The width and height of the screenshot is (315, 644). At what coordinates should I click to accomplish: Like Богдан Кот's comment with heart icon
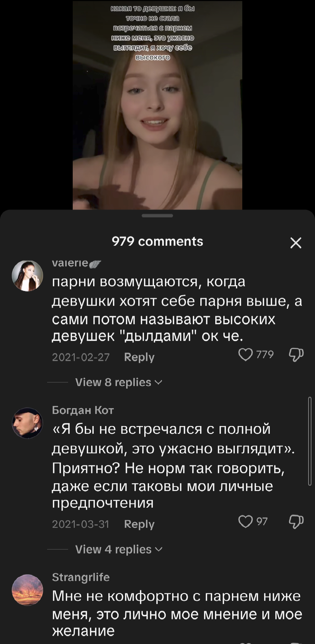point(245,522)
